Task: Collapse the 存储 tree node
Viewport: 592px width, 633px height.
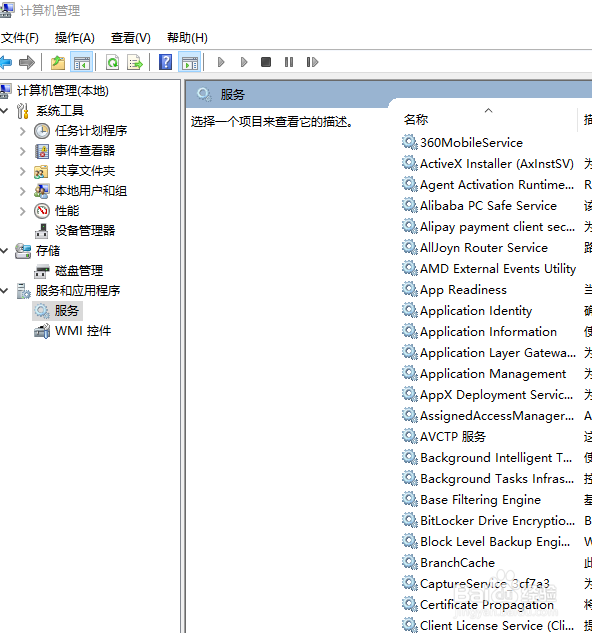Action: point(4,251)
